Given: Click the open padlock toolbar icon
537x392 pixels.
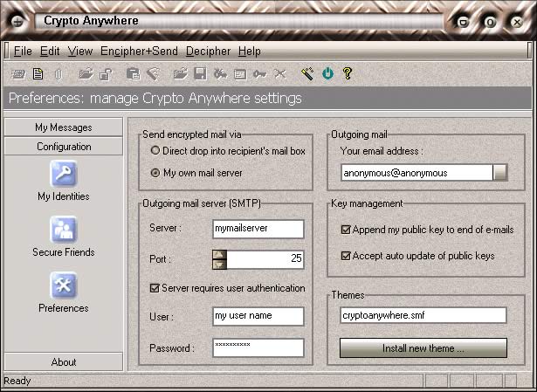Looking at the screenshot, I should coord(106,74).
